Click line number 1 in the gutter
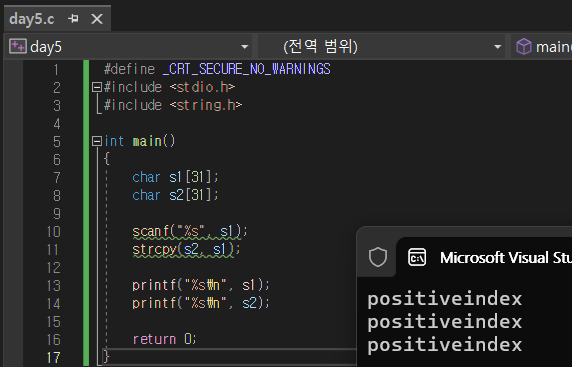 (x=56, y=69)
